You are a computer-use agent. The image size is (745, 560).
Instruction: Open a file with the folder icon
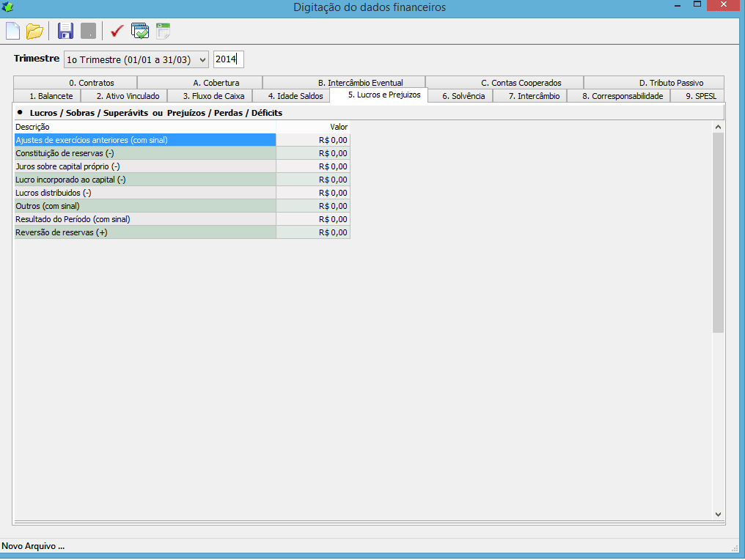click(x=34, y=31)
